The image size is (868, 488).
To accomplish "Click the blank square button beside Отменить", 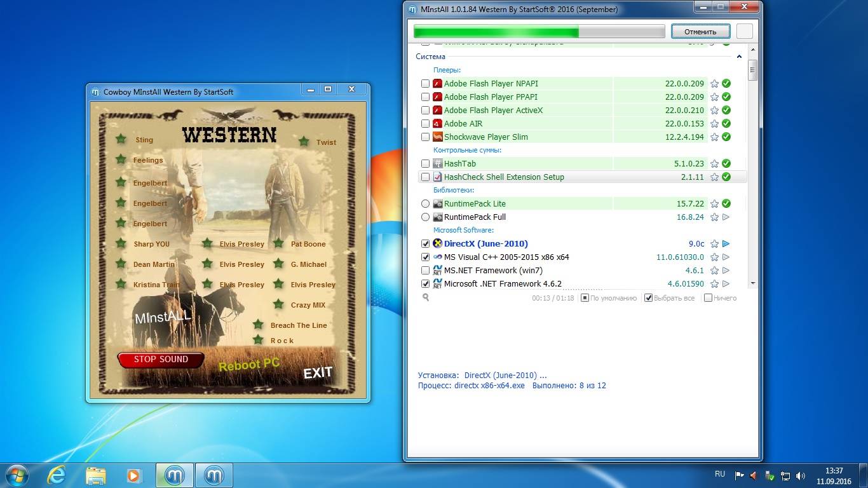I will 745,31.
